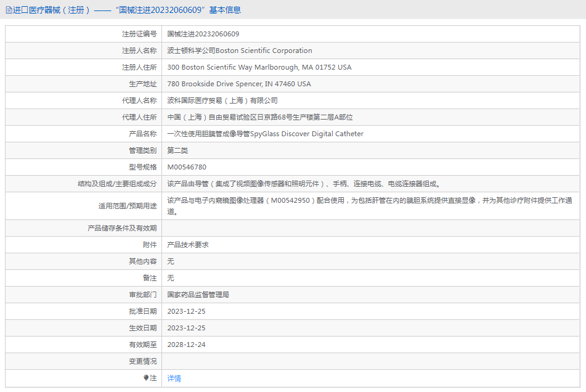
Task: Select agent name 波科国际医疗贸易（上海）有限公司
Action: (x=222, y=100)
